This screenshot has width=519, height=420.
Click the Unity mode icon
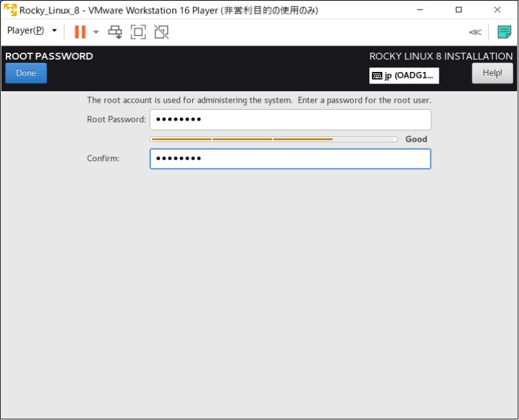pos(160,31)
